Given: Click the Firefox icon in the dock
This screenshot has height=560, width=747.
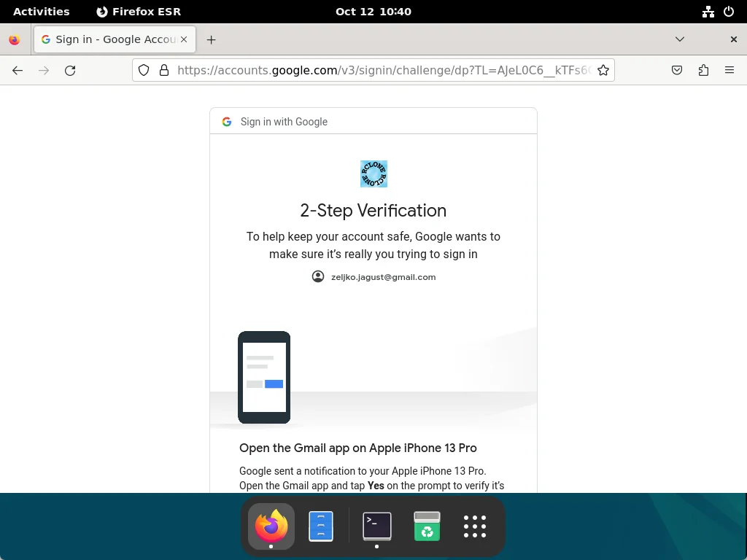Looking at the screenshot, I should click(271, 526).
